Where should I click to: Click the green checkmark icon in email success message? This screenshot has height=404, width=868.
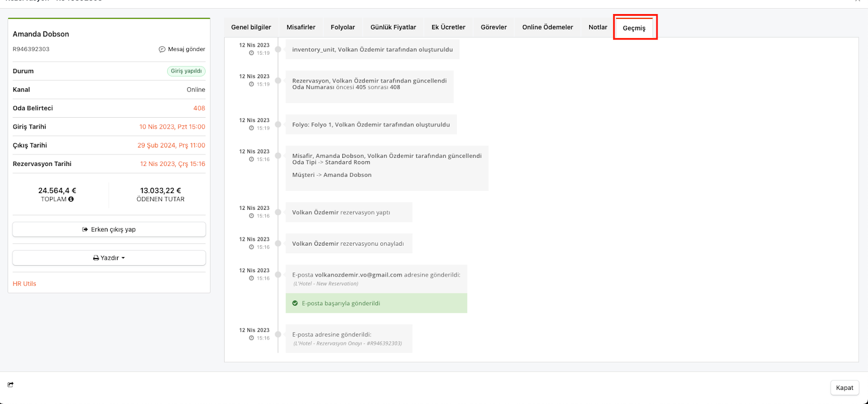tap(295, 303)
